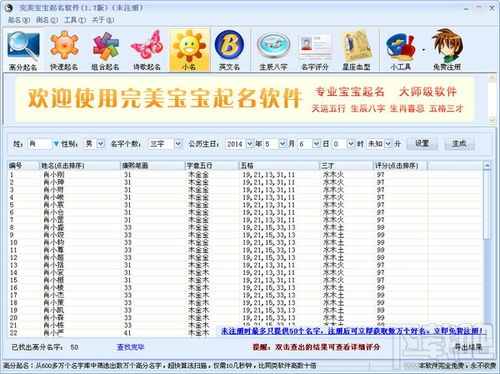500x374 pixels.
Task: Sort by the 评分 column header
Action: [x=400, y=165]
